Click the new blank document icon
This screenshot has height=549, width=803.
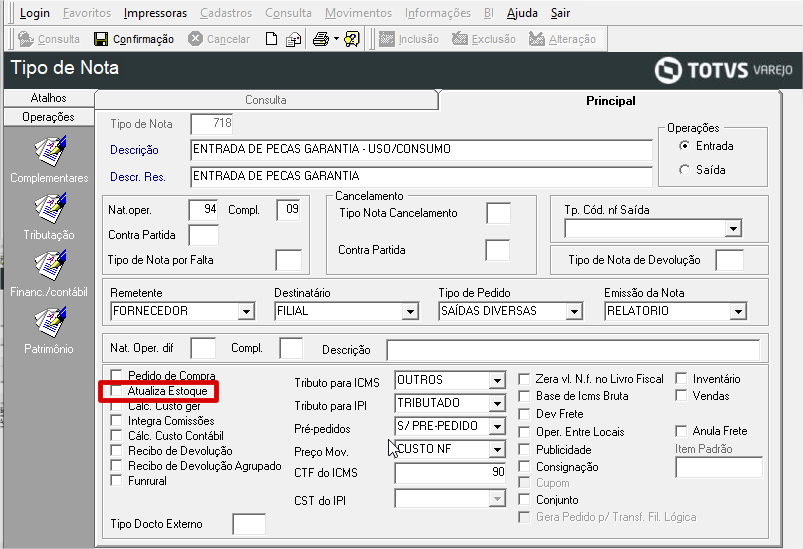(271, 39)
